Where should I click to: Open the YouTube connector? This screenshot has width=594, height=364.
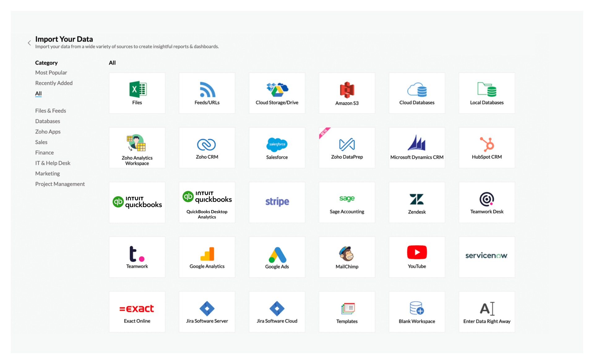pyautogui.click(x=417, y=257)
